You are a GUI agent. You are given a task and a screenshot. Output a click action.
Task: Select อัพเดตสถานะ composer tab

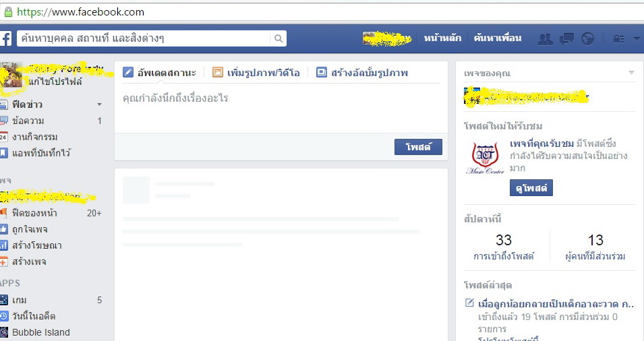(160, 73)
